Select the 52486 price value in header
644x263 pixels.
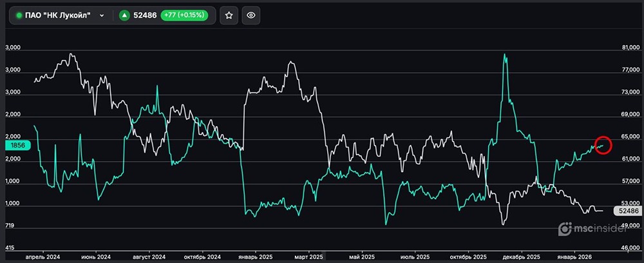[x=145, y=15]
